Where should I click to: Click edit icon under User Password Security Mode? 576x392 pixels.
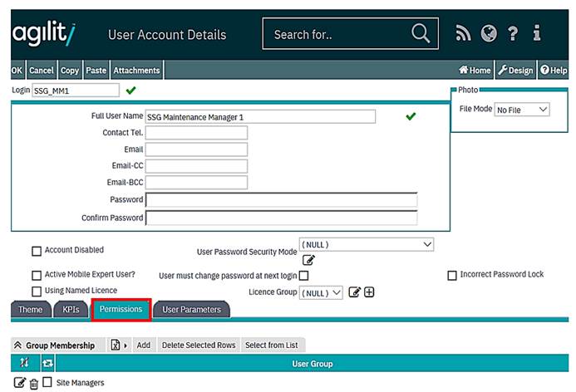(x=308, y=260)
